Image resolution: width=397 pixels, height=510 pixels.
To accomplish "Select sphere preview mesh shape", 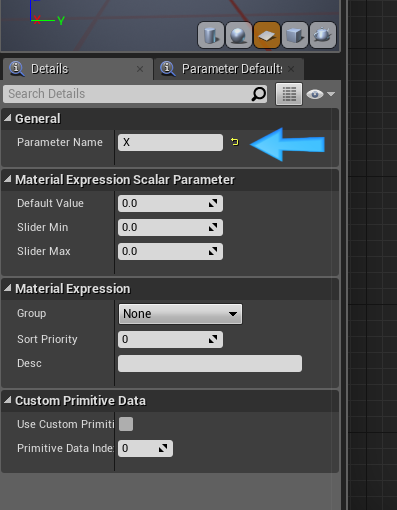I will 239,35.
